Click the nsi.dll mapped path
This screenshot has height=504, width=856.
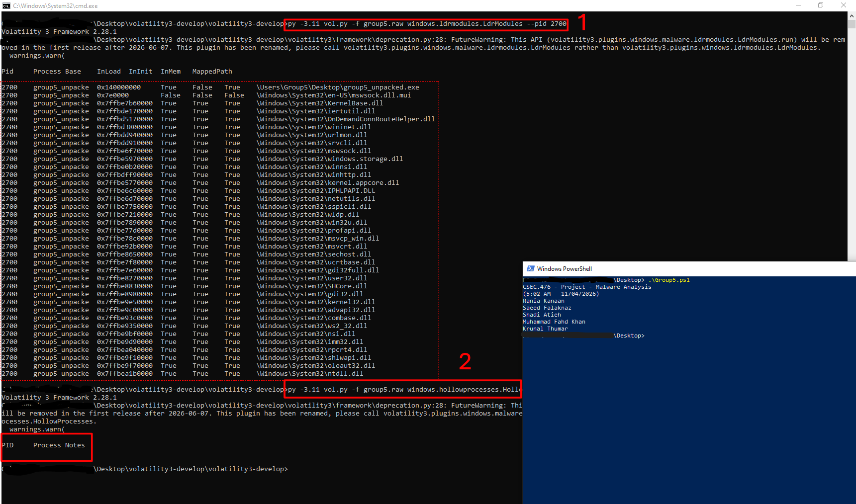click(306, 334)
